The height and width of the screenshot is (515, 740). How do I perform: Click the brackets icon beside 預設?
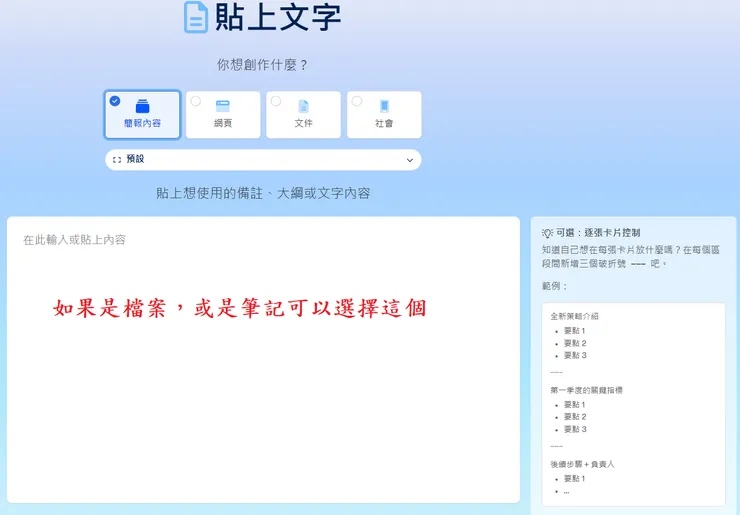[117, 160]
